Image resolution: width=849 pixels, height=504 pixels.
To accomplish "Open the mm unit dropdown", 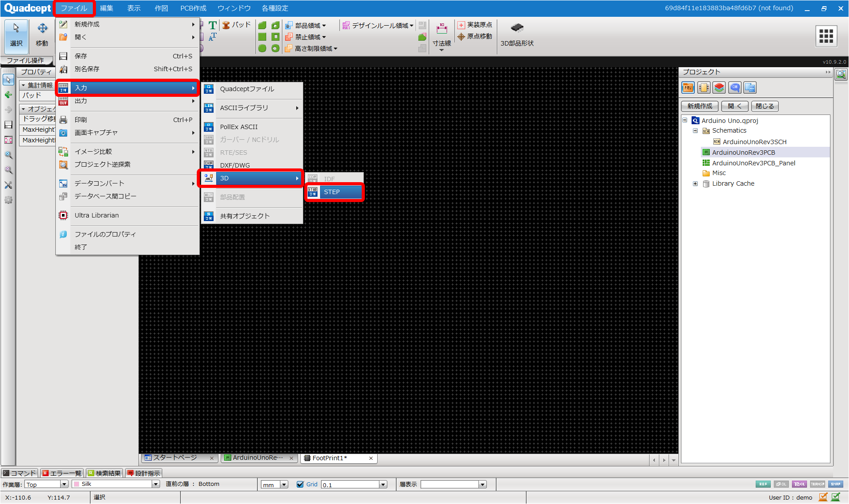I will [284, 485].
